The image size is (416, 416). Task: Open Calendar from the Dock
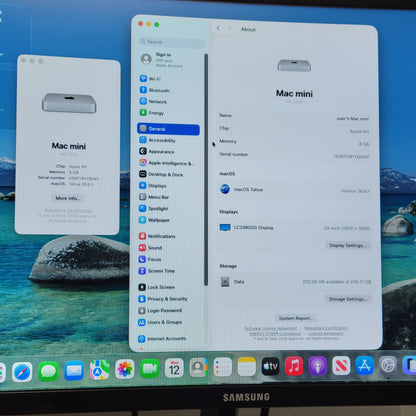click(174, 368)
